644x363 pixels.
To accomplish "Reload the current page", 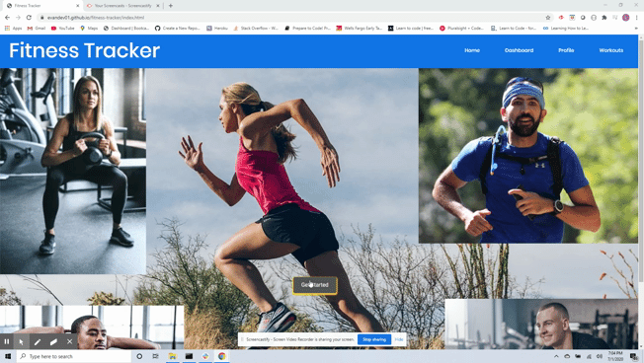I will coord(29,18).
